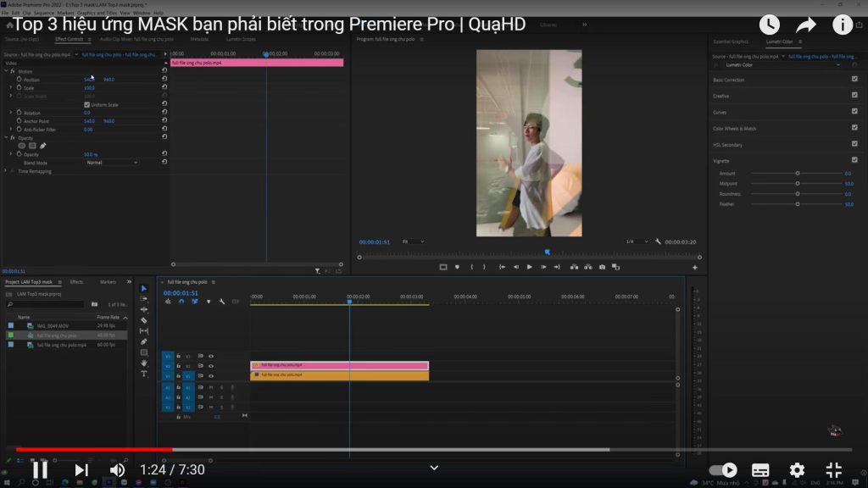Viewport: 868px width, 488px height.
Task: Expand the Time Remapping section
Action: (5, 171)
